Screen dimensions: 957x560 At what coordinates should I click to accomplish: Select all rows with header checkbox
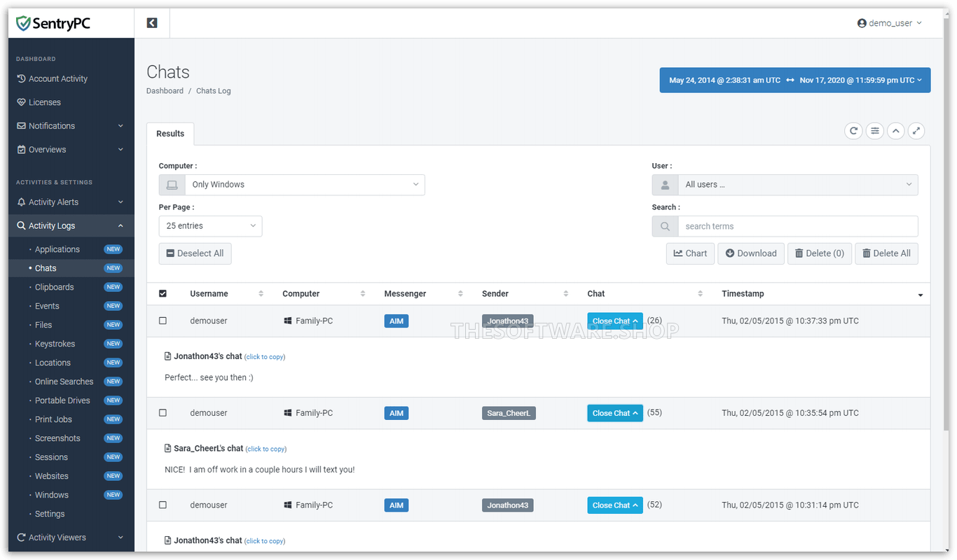coord(163,293)
